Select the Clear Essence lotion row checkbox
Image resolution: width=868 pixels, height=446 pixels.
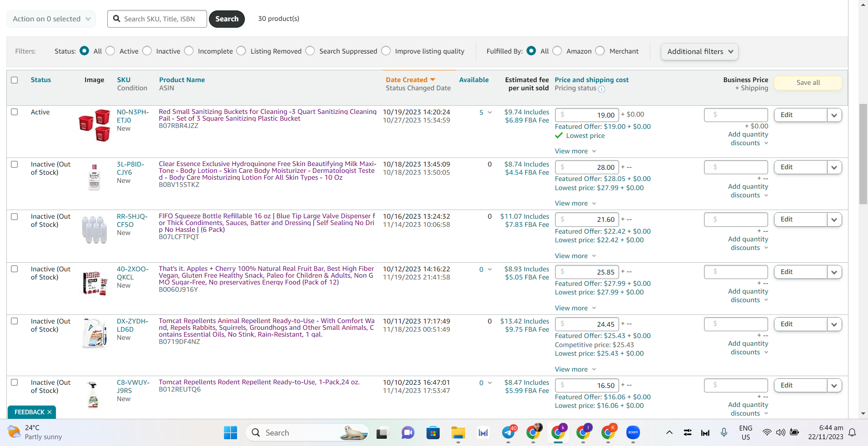coord(15,164)
